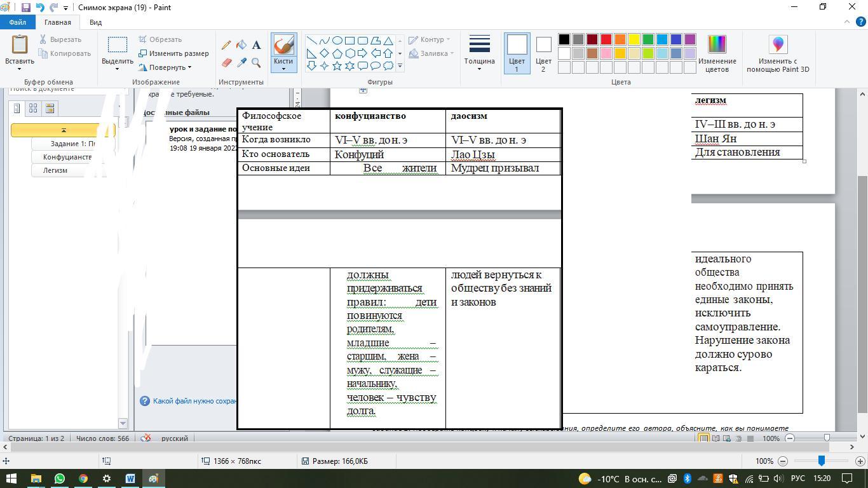Choose the Rounded rectangle shape

pos(363,41)
